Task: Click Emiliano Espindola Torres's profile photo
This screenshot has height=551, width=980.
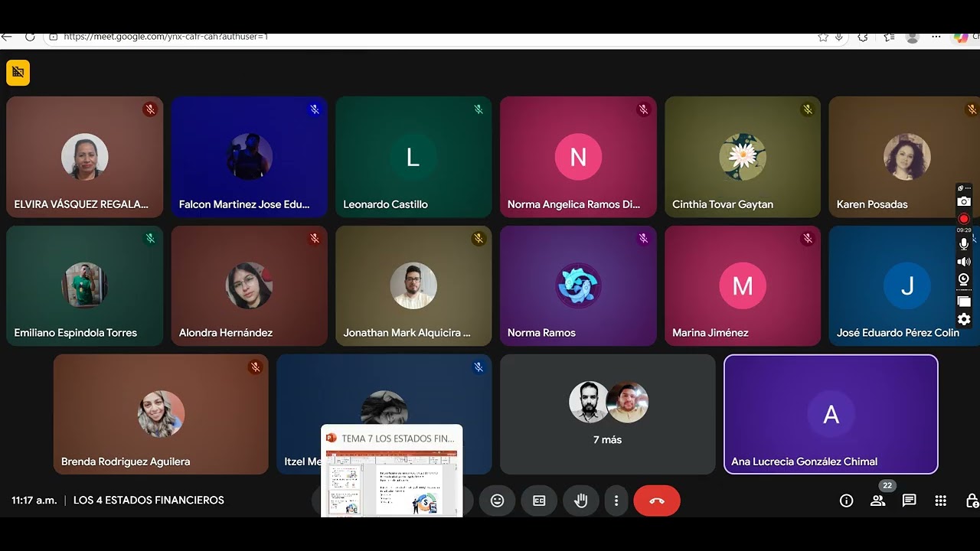Action: pos(84,285)
